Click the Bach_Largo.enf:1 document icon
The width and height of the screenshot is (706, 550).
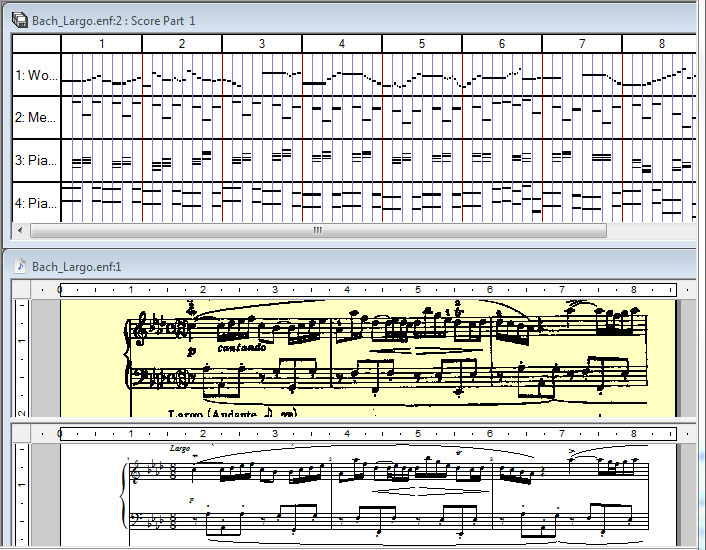pos(20,266)
